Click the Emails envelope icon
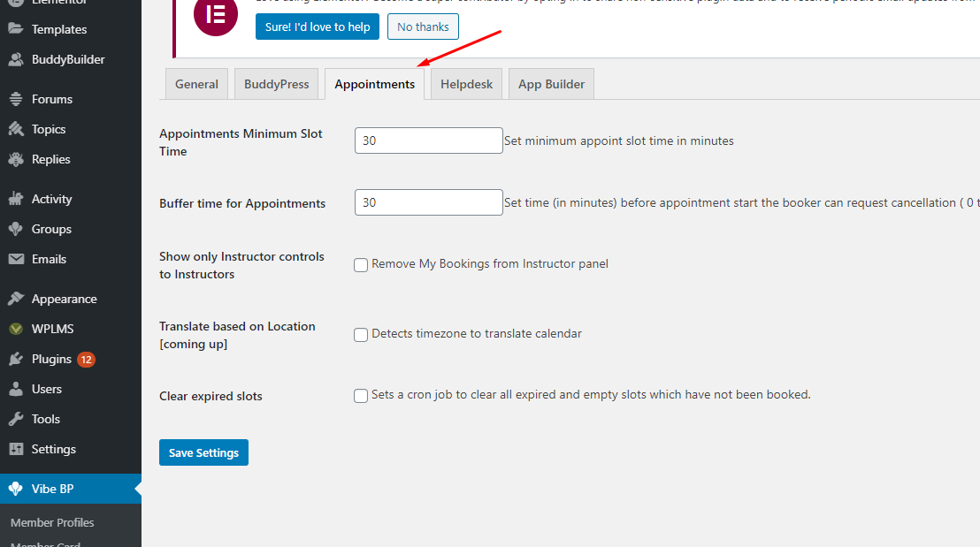The image size is (980, 547). pos(16,259)
